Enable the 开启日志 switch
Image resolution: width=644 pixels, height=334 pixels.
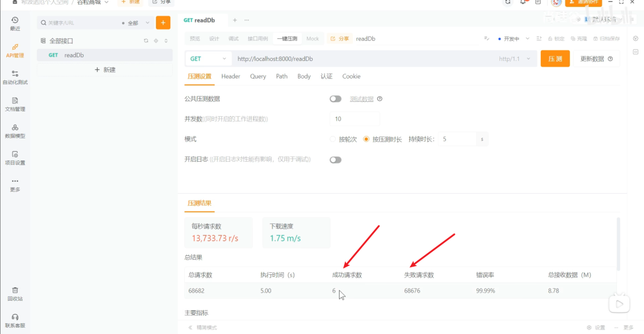[335, 160]
